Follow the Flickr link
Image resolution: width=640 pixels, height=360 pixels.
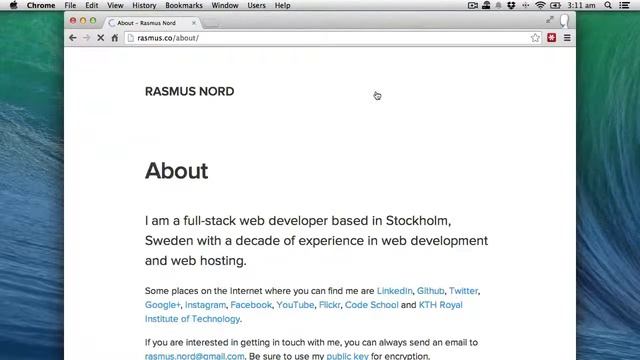point(329,305)
